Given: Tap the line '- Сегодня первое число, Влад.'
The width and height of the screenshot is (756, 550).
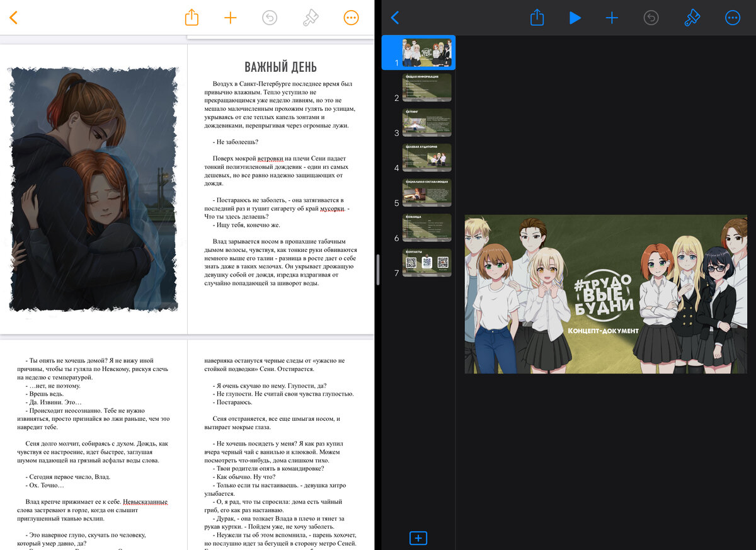Looking at the screenshot, I should (69, 477).
